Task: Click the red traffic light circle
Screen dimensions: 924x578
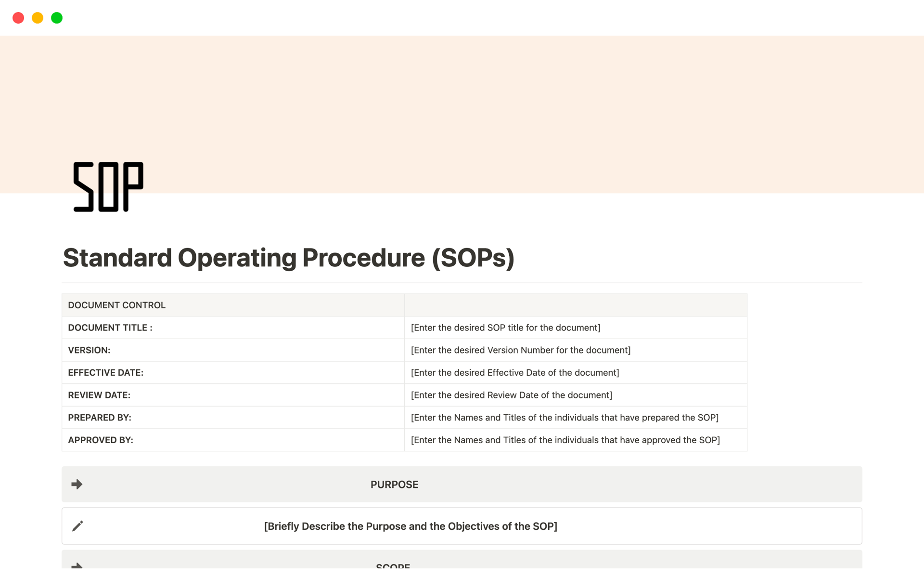Action: 18,18
